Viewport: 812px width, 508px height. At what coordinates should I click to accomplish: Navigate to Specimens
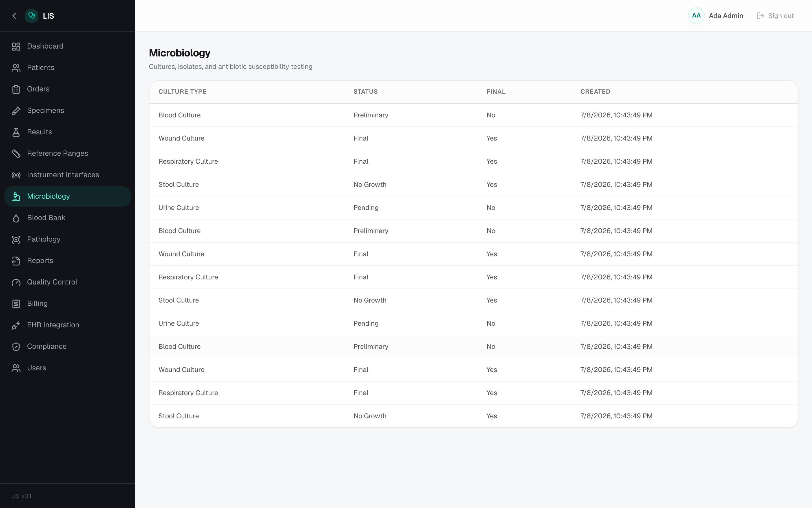coord(67,111)
